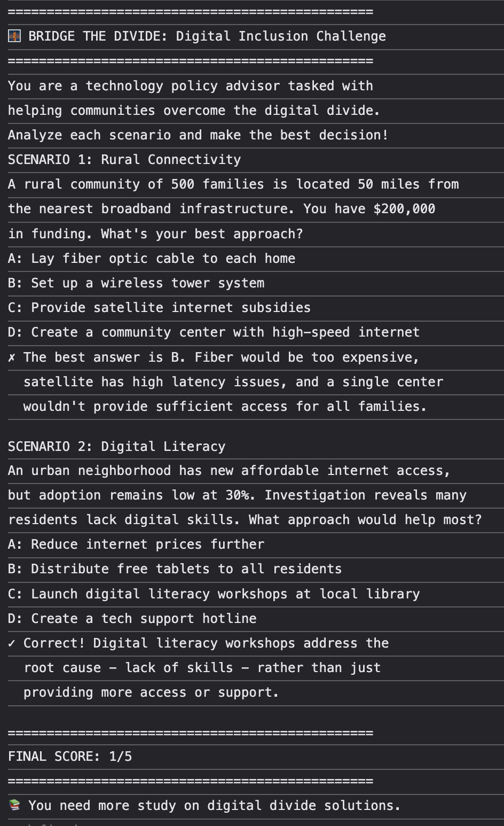Viewport: 504px width, 826px height.
Task: Select A: Reduce internet prices further
Action: pyautogui.click(x=136, y=544)
